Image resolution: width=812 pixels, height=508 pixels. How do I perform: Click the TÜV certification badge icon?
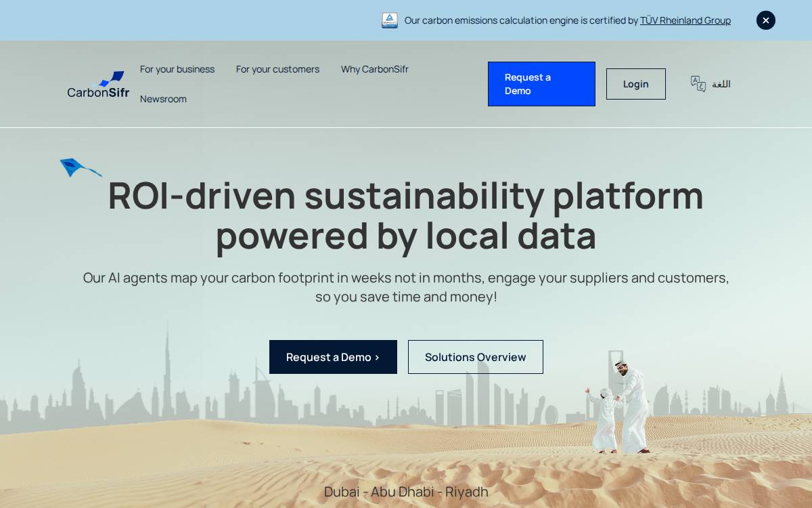coord(390,20)
